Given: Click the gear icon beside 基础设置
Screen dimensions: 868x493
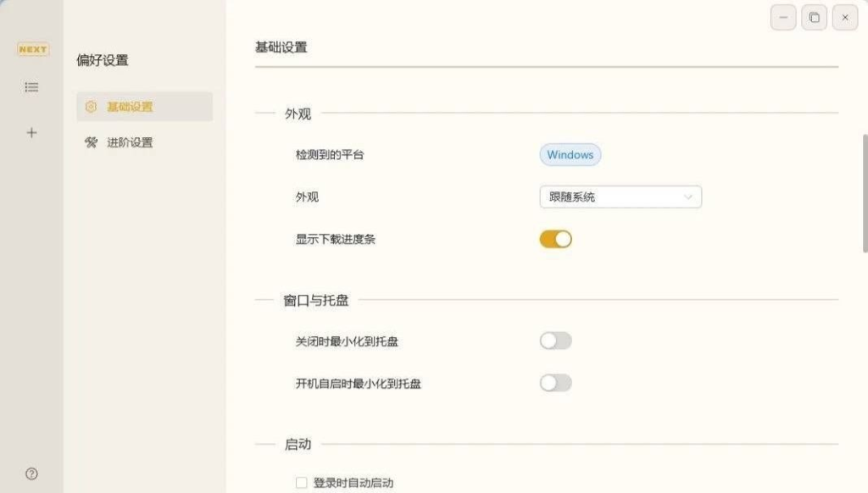Looking at the screenshot, I should 92,107.
